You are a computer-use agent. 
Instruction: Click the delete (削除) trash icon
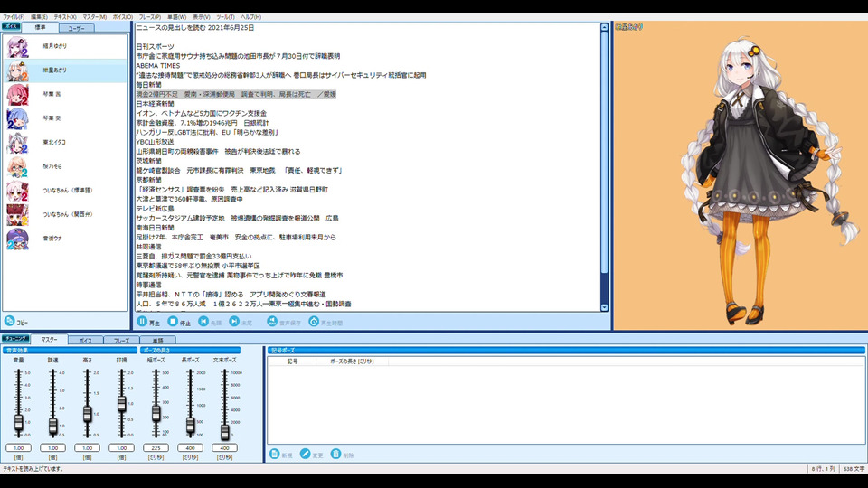[335, 455]
